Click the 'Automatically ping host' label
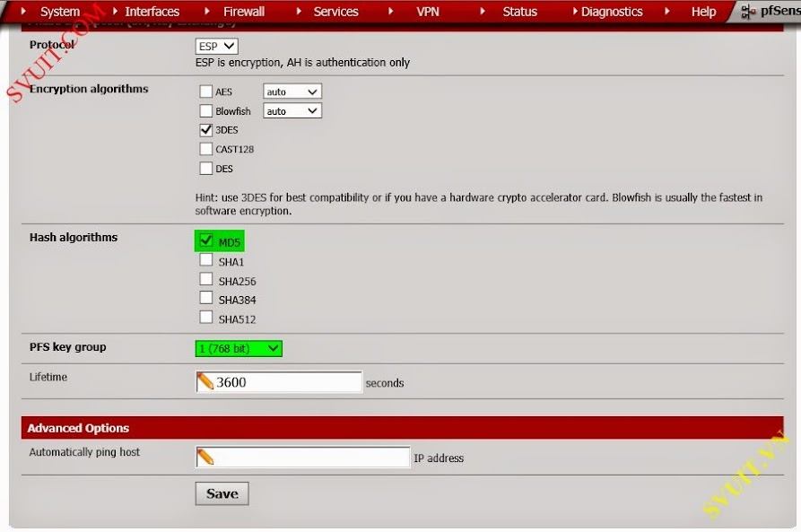This screenshot has width=801, height=532. click(x=84, y=452)
